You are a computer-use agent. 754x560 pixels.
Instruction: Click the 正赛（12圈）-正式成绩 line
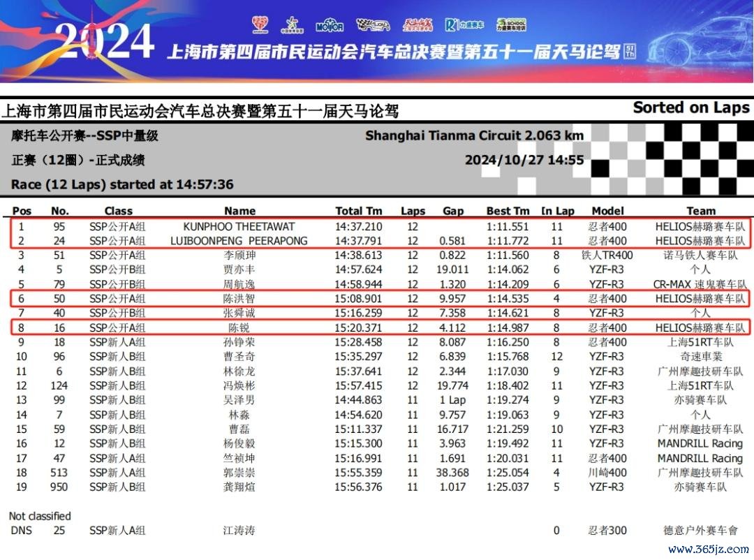(x=78, y=160)
